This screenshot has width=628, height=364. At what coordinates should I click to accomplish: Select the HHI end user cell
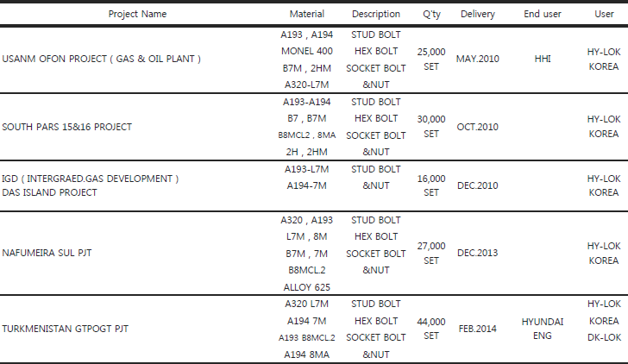point(543,59)
